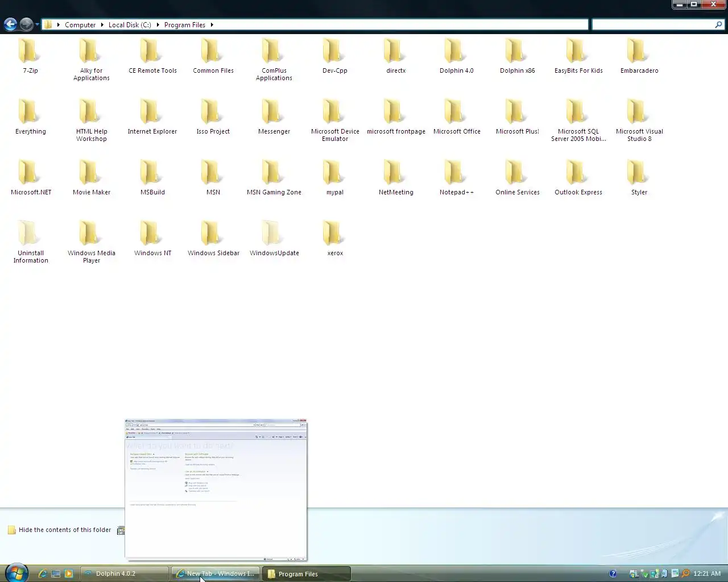Switch to New Tab - Windows Internet Explorer taskbar button
Image resolution: width=728 pixels, height=582 pixels.
click(216, 573)
